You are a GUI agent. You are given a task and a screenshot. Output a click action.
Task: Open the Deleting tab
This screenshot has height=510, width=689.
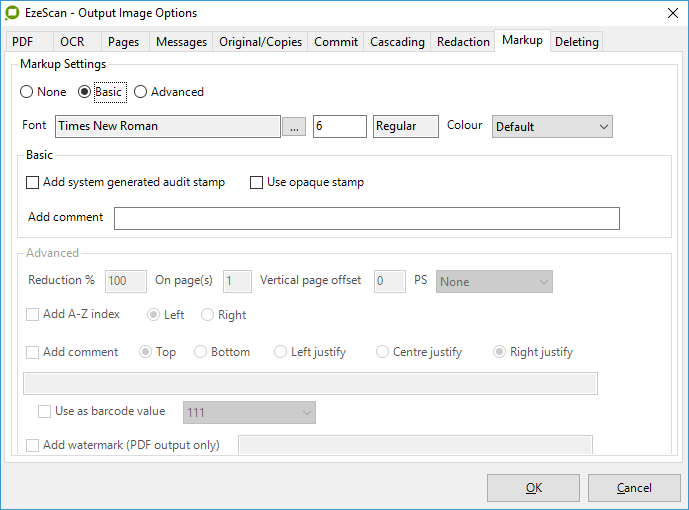[x=576, y=42]
